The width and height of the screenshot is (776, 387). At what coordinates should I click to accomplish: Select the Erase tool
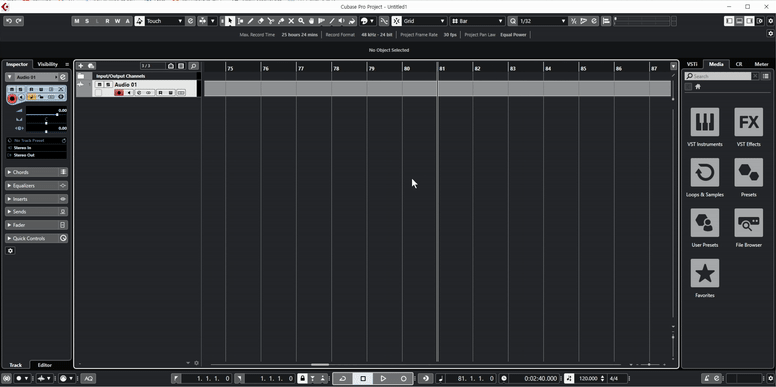click(261, 21)
